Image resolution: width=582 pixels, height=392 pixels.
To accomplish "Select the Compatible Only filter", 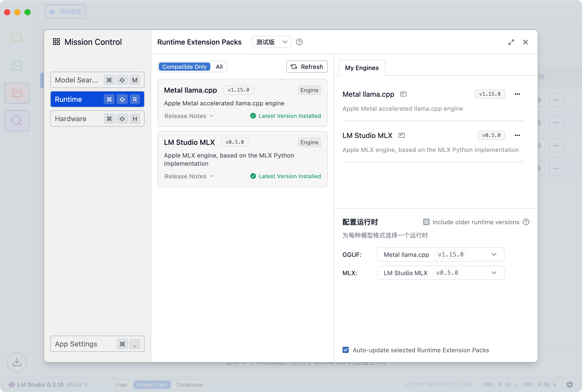I will (184, 67).
